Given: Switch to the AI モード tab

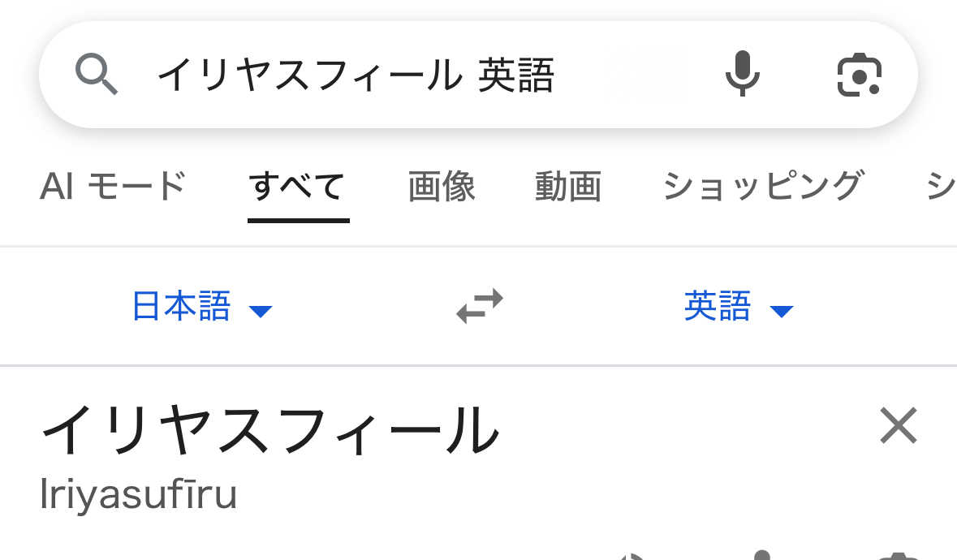Looking at the screenshot, I should (x=113, y=187).
